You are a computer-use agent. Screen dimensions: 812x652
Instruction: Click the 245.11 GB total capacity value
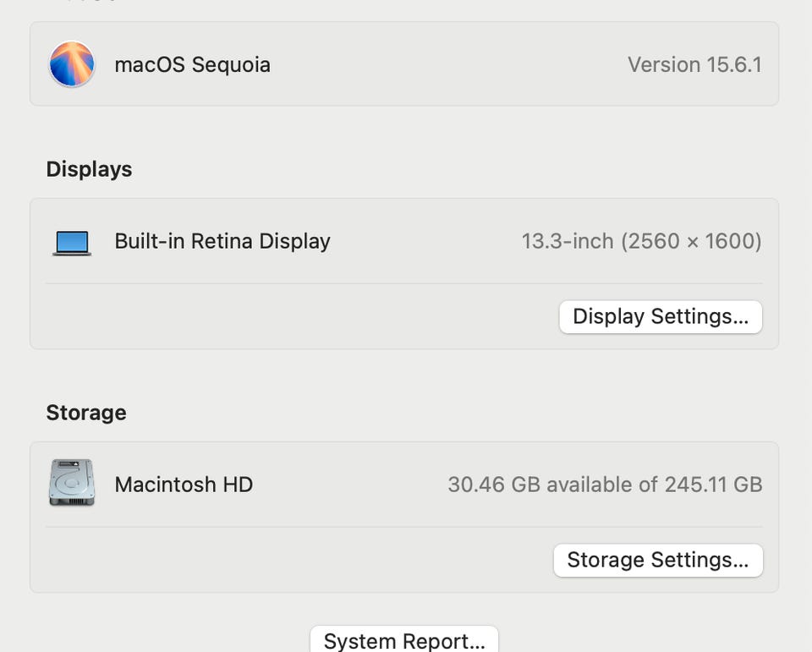[713, 485]
